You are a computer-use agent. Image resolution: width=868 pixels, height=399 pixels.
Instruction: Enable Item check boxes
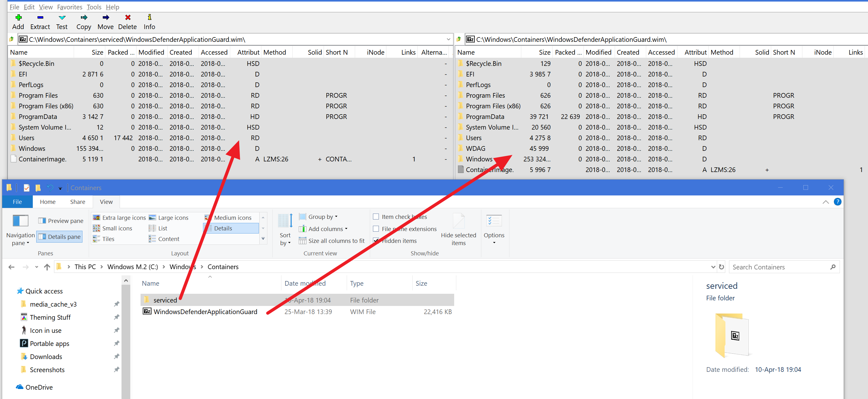coord(376,217)
